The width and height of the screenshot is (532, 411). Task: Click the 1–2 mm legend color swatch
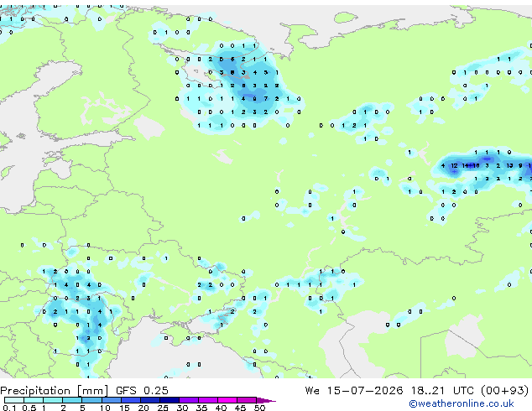(x=53, y=400)
